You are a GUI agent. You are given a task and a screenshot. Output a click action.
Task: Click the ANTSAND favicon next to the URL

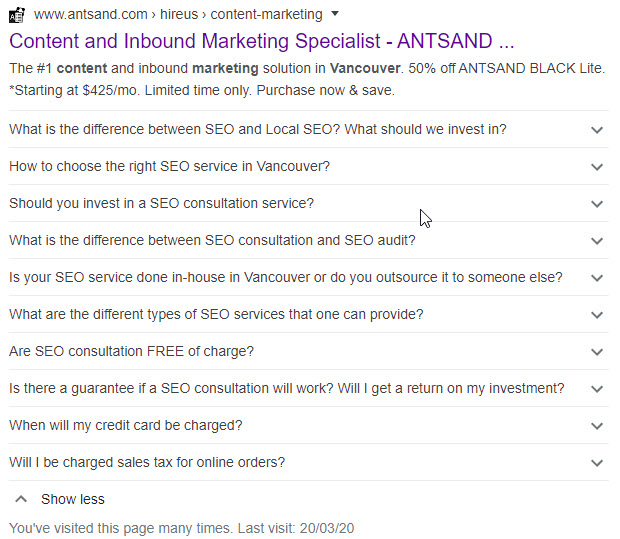[17, 15]
